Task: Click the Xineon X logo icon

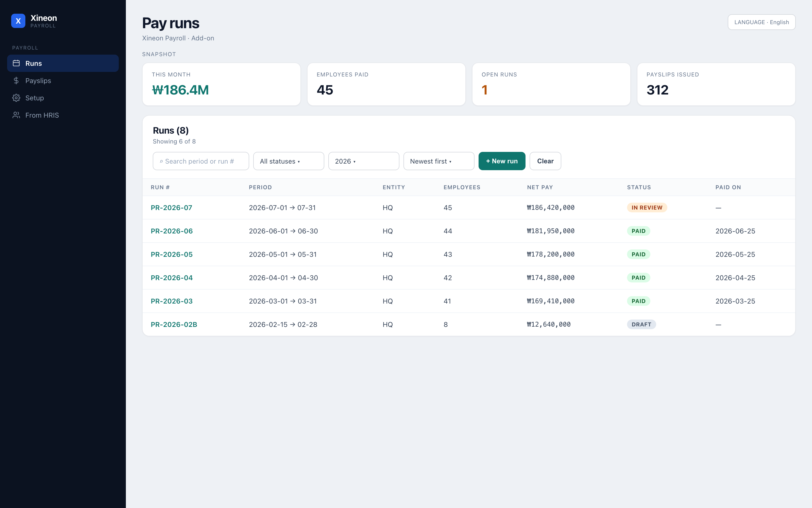Action: coord(18,21)
